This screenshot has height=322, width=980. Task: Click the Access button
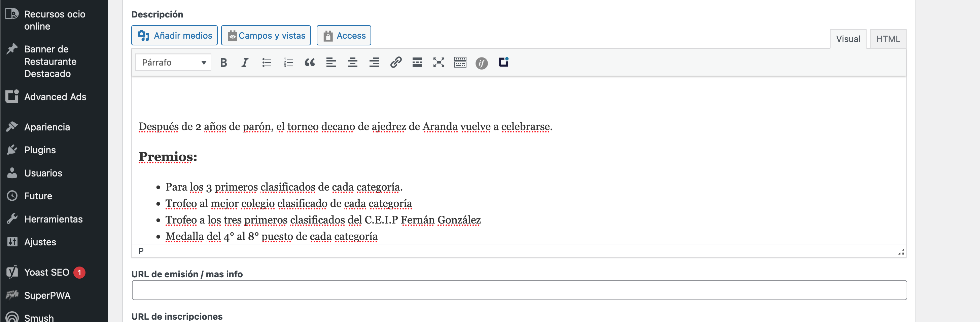(x=344, y=35)
